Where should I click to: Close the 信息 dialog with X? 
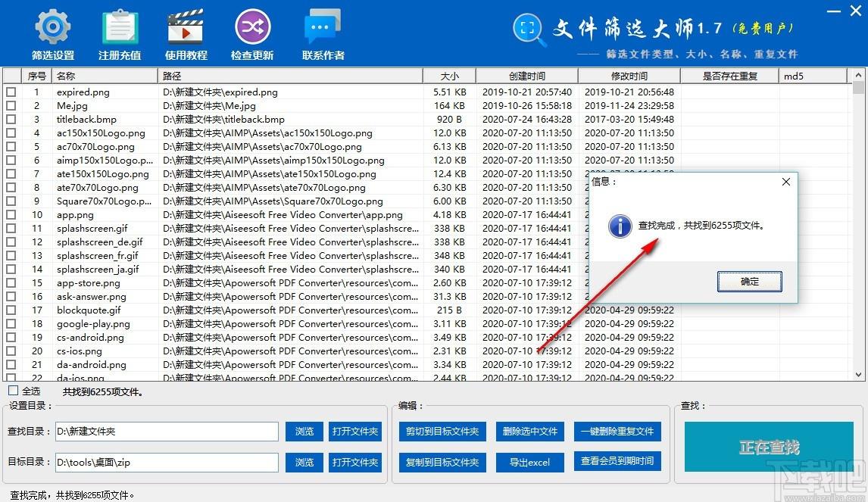point(786,182)
